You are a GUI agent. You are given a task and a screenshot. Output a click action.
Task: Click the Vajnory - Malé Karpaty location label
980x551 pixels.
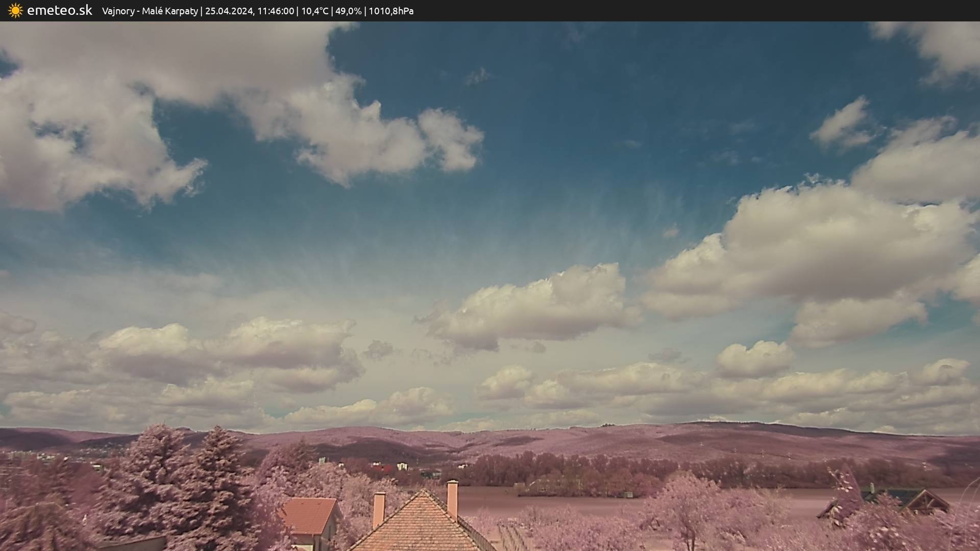[x=150, y=11]
